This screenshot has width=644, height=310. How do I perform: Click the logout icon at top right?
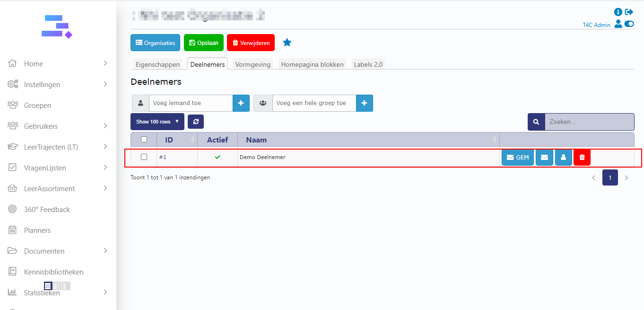(x=629, y=12)
